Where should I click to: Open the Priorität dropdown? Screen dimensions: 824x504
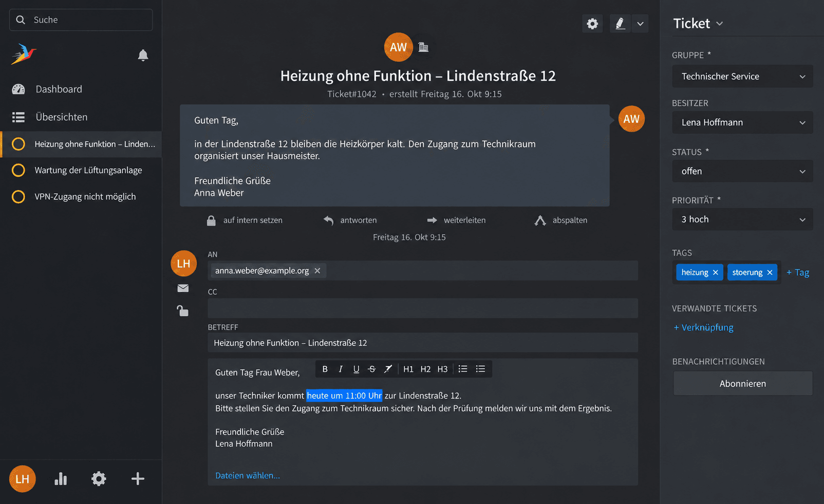742,219
